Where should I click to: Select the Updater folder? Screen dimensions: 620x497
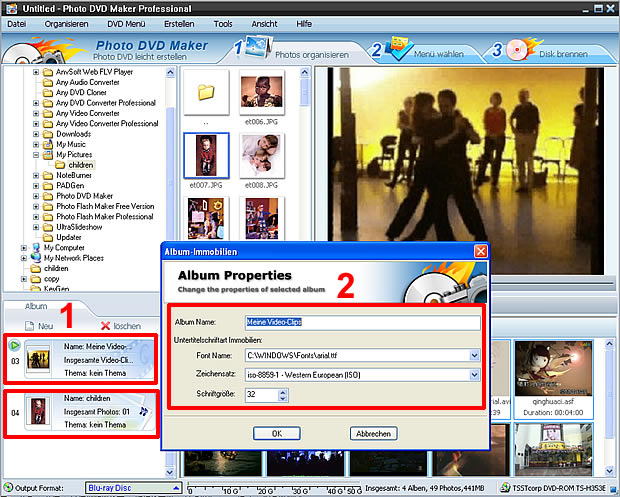point(69,237)
